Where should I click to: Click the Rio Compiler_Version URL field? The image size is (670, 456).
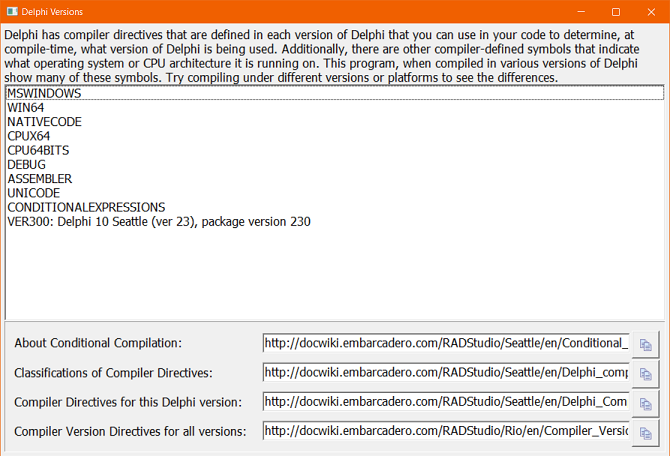click(446, 431)
